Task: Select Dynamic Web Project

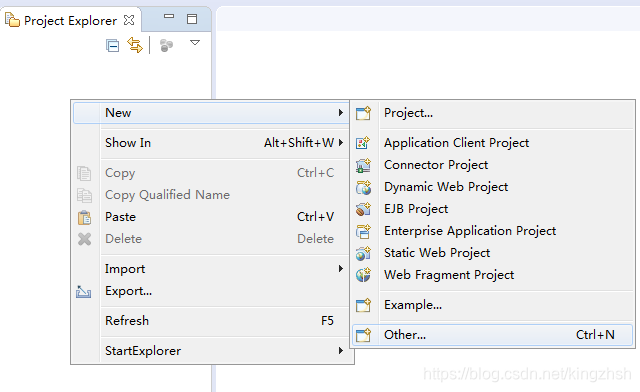Action: [x=493, y=187]
